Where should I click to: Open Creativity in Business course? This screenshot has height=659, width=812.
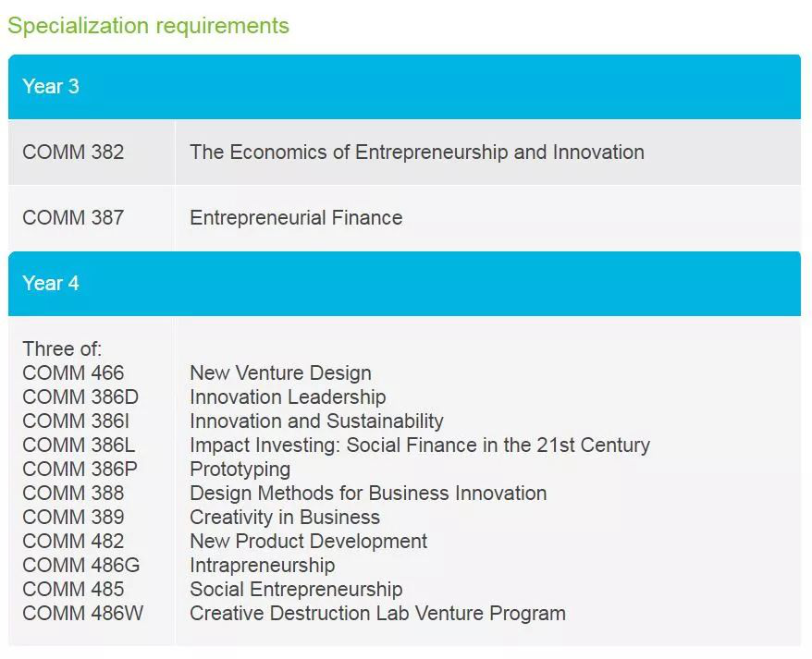pos(284,518)
